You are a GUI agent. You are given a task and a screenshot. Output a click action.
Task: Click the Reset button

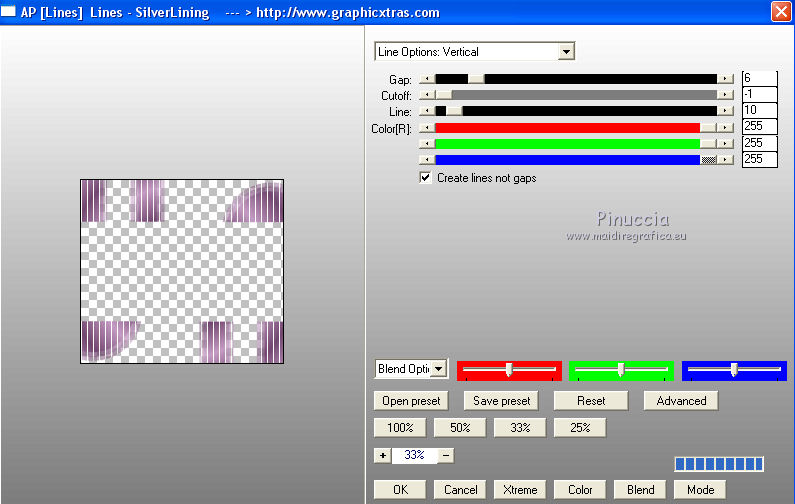click(591, 401)
